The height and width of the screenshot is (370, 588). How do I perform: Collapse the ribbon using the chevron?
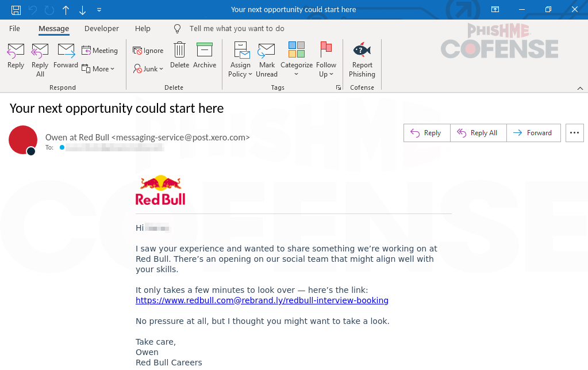click(580, 88)
